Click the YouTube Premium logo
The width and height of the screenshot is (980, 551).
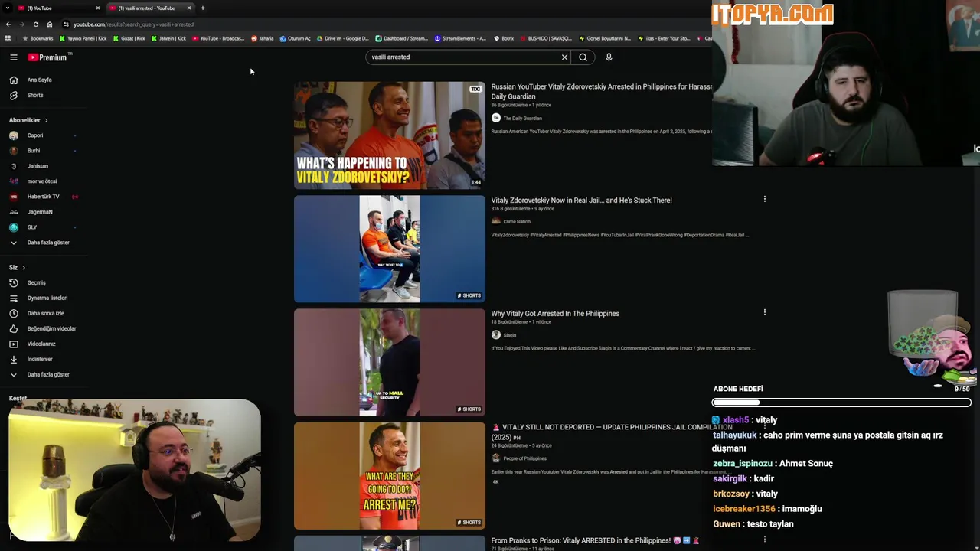point(48,57)
